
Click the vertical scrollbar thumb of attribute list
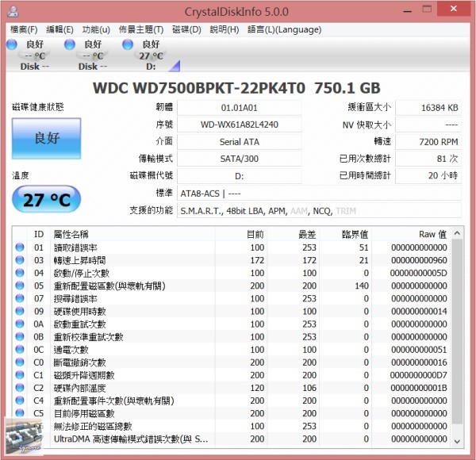457,332
